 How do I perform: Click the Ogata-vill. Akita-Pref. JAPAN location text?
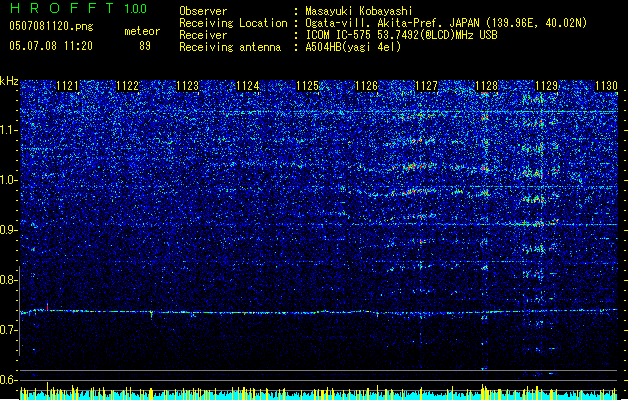pos(446,23)
